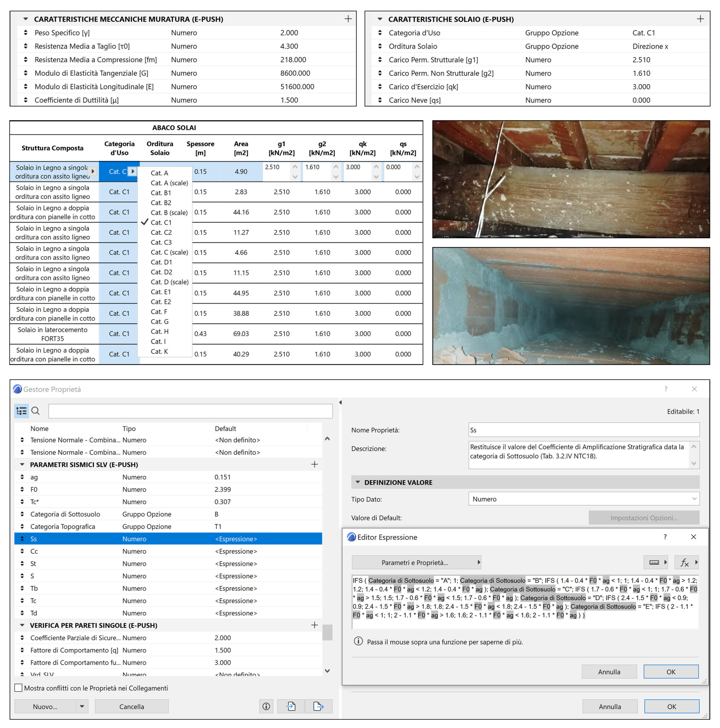Collapse the DEFINIZIONE VALORE section
This screenshot has width=720, height=728.
[x=358, y=482]
